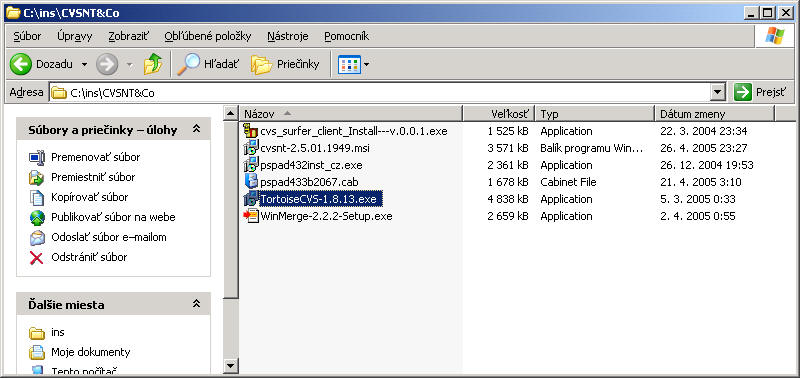Click the Odstrániť súbor link
The image size is (800, 378).
point(89,258)
